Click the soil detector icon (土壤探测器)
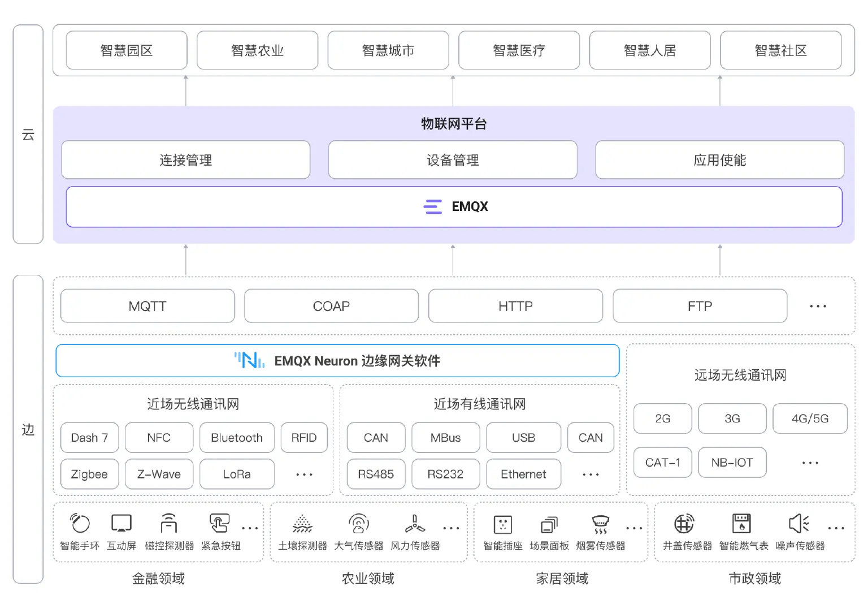Screen dimensions: 868x600 (x=302, y=524)
